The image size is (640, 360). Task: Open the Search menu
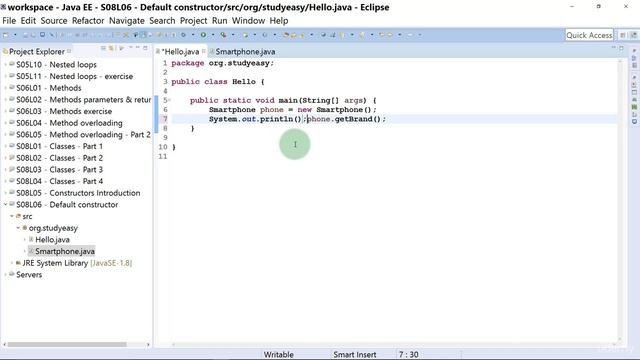coord(162,21)
